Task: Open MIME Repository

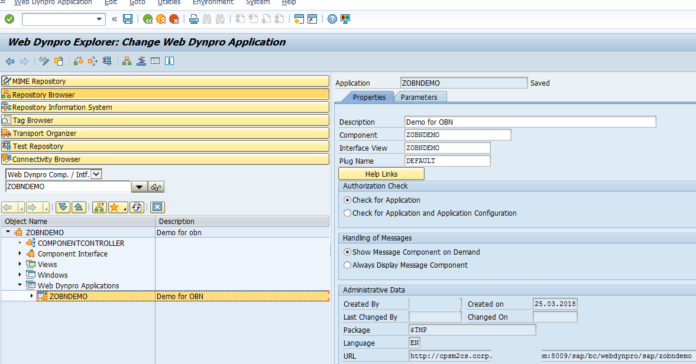Action: pos(165,81)
